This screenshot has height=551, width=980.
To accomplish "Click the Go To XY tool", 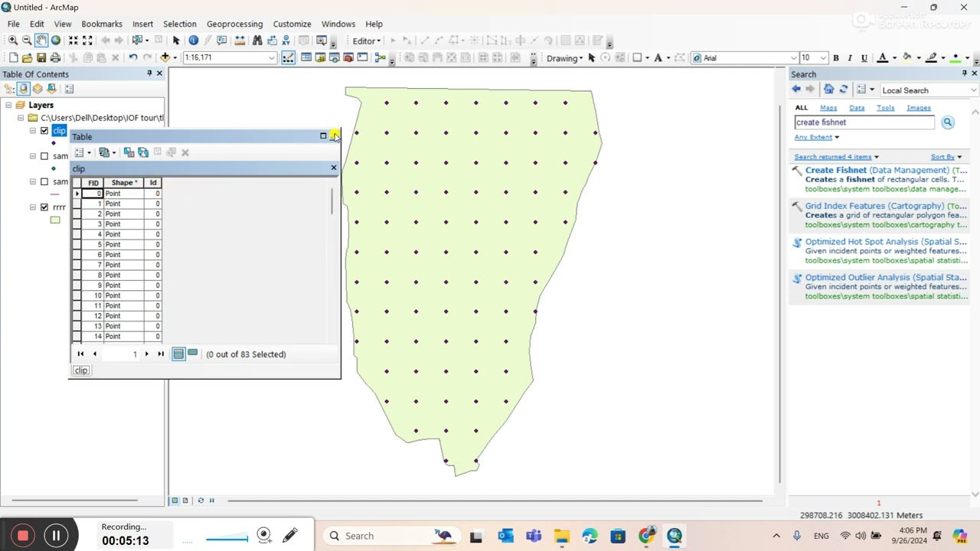I will click(x=286, y=41).
